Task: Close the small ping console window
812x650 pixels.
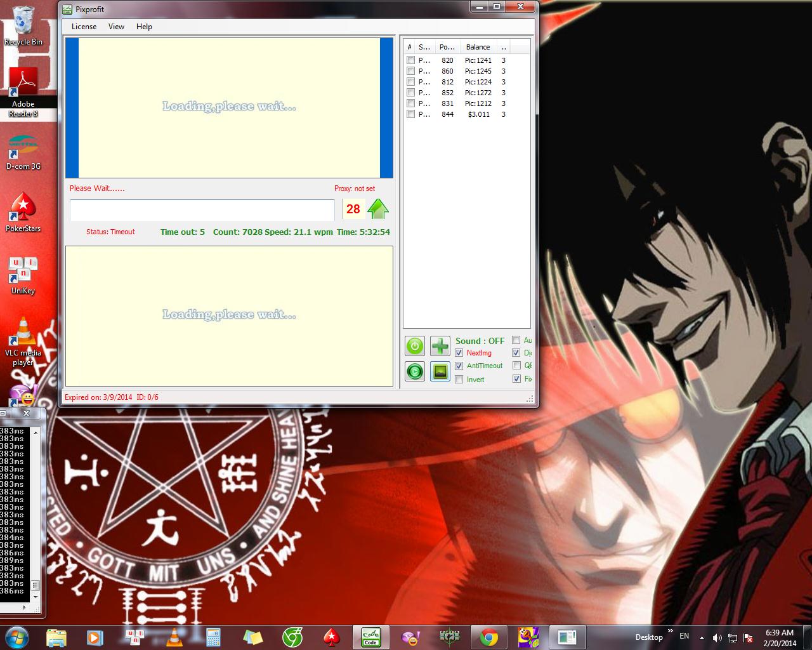Action: (26, 413)
